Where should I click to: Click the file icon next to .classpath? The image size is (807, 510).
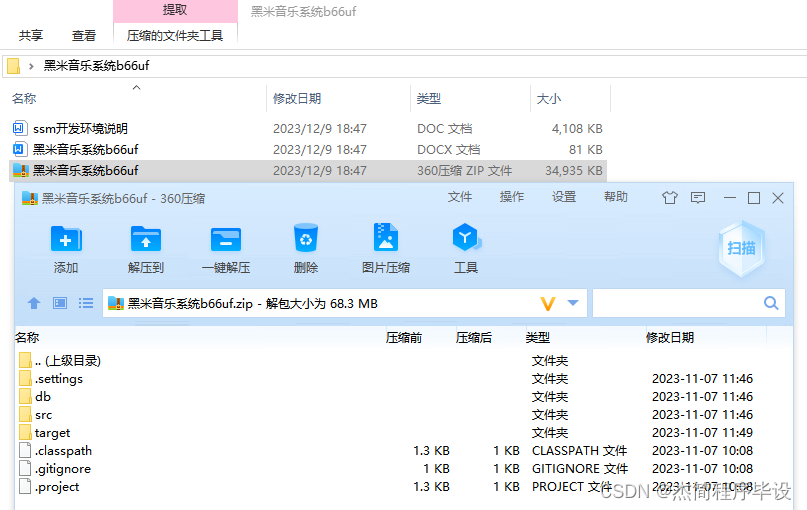coord(25,450)
